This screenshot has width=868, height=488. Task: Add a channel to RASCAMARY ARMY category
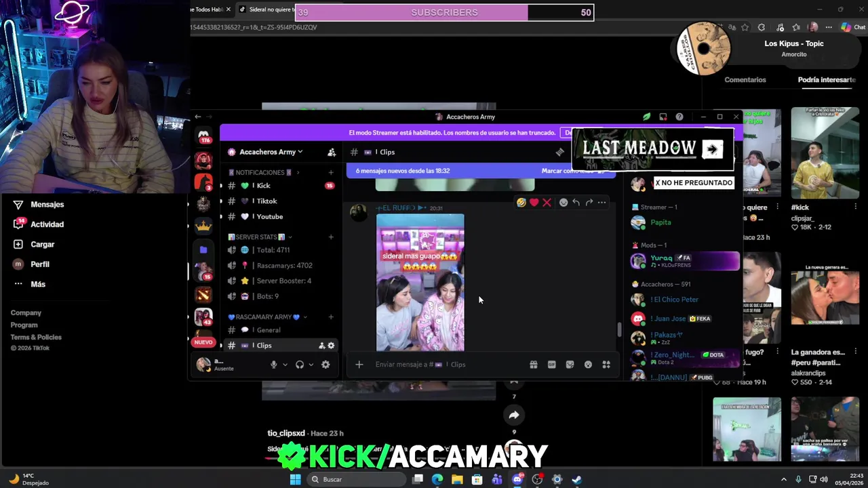coord(331,317)
